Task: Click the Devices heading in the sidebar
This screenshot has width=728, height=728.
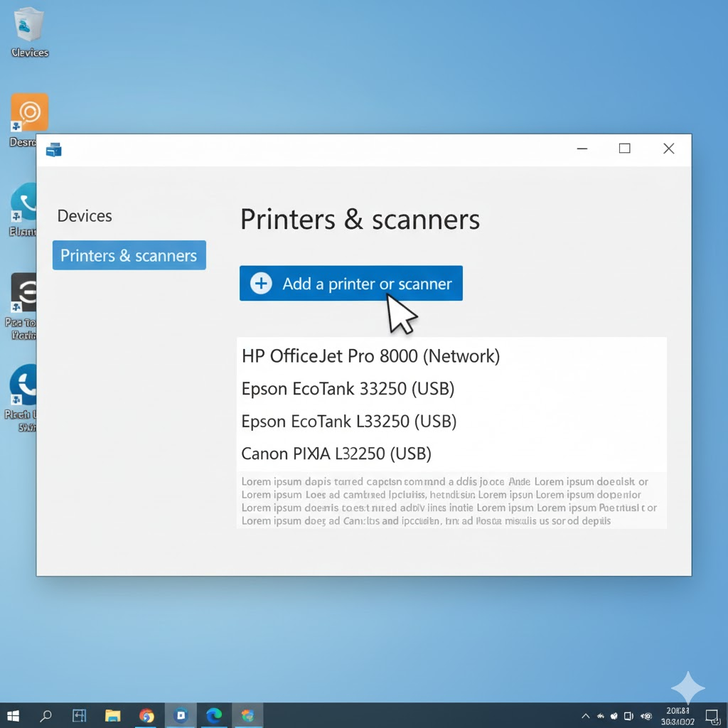Action: [x=85, y=216]
